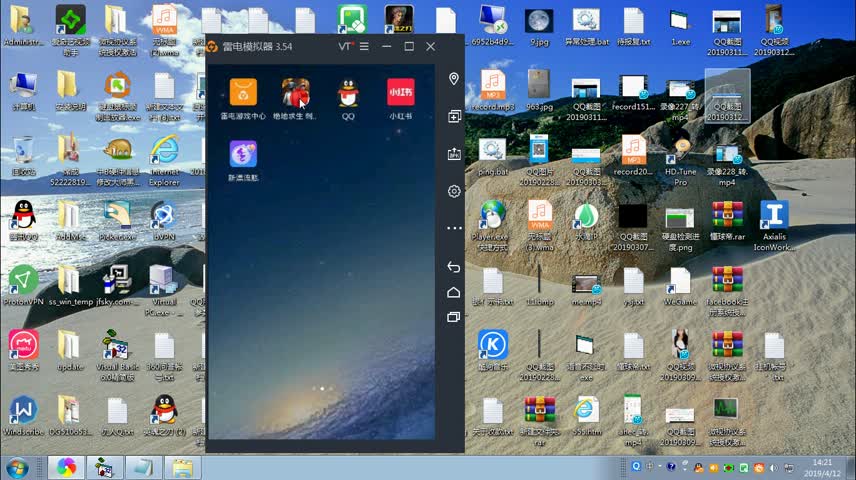This screenshot has width=856, height=480.
Task: Open the 小红书 app in the emulator
Action: (400, 92)
